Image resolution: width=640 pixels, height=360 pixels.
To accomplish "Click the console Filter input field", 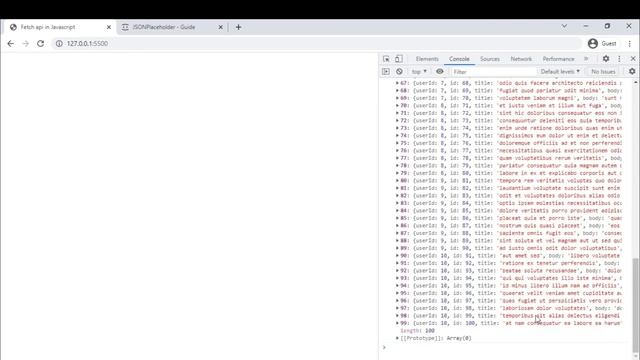I will [493, 71].
